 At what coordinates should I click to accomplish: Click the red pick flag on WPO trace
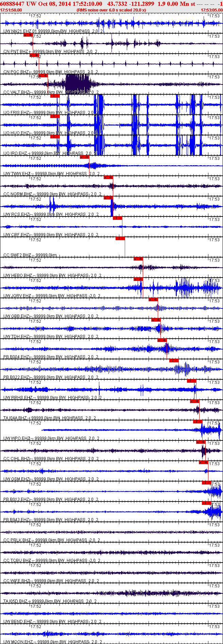coord(198,422)
